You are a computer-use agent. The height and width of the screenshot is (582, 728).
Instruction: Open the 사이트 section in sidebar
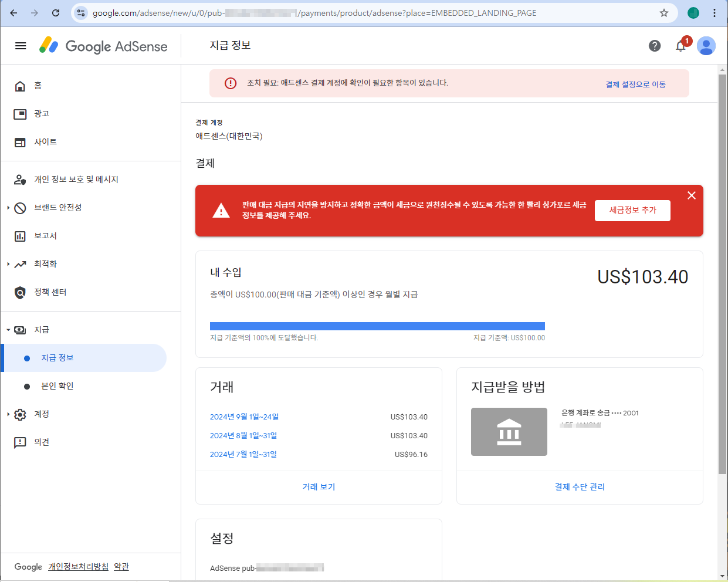(21, 141)
